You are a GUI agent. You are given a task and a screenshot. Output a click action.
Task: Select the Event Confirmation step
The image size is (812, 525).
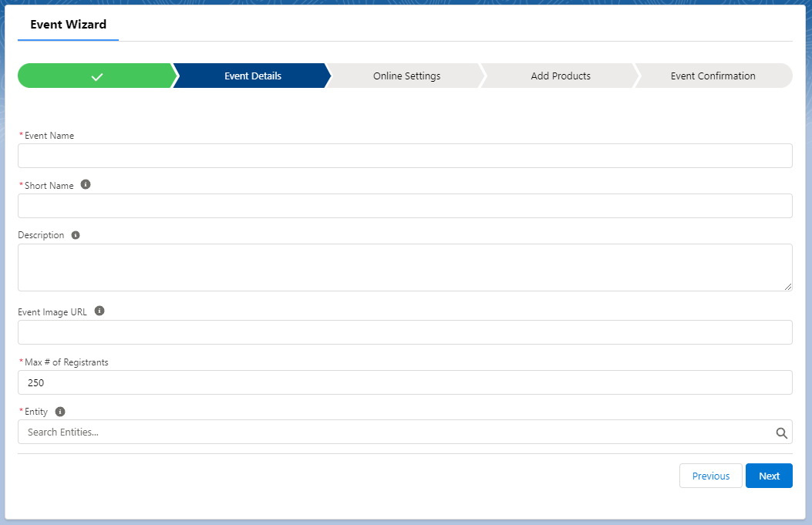(x=713, y=76)
